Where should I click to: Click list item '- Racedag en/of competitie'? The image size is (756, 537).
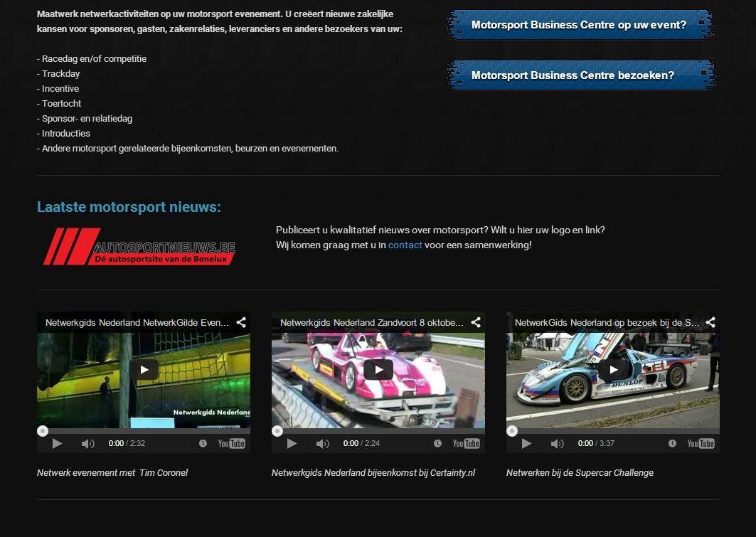(x=92, y=59)
